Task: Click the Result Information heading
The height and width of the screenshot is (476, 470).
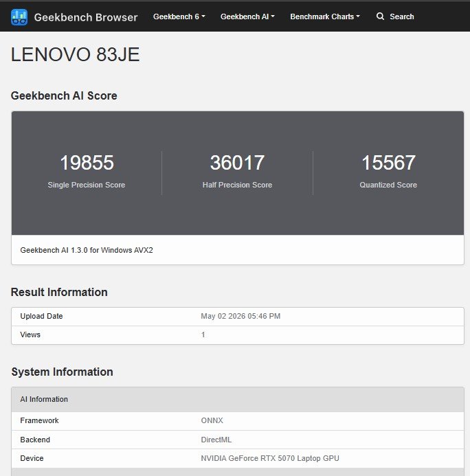Action: [59, 292]
